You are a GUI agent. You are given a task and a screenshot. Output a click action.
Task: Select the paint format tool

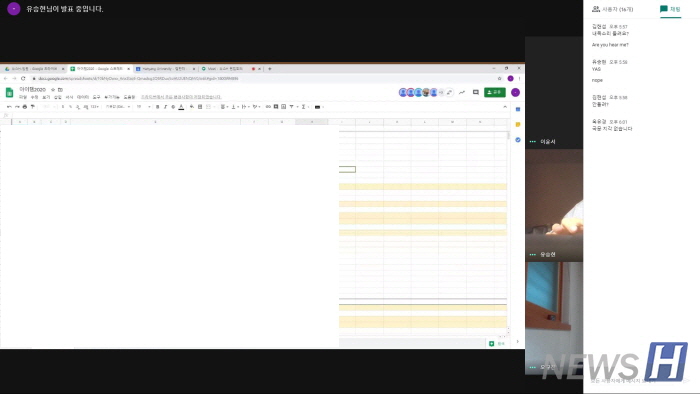click(x=33, y=107)
